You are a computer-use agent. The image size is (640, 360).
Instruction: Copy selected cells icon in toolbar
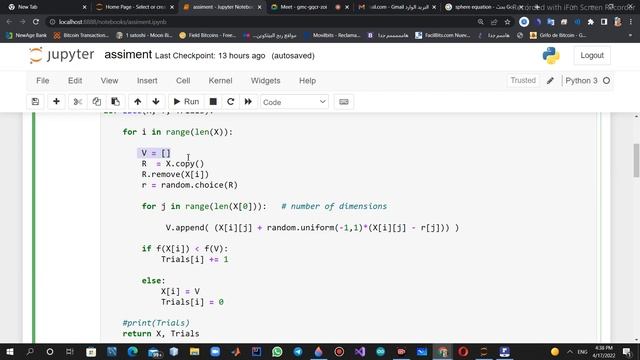[97, 102]
